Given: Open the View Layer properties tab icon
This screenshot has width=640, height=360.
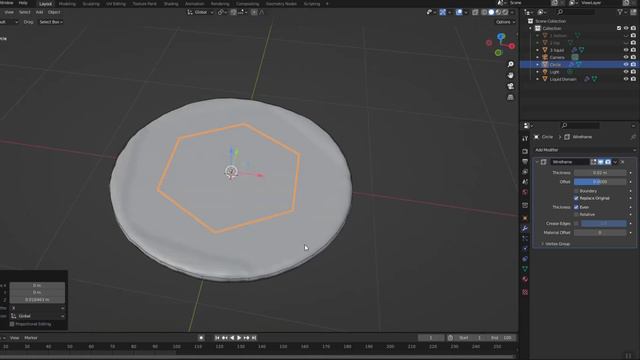Looking at the screenshot, I should click(x=525, y=172).
